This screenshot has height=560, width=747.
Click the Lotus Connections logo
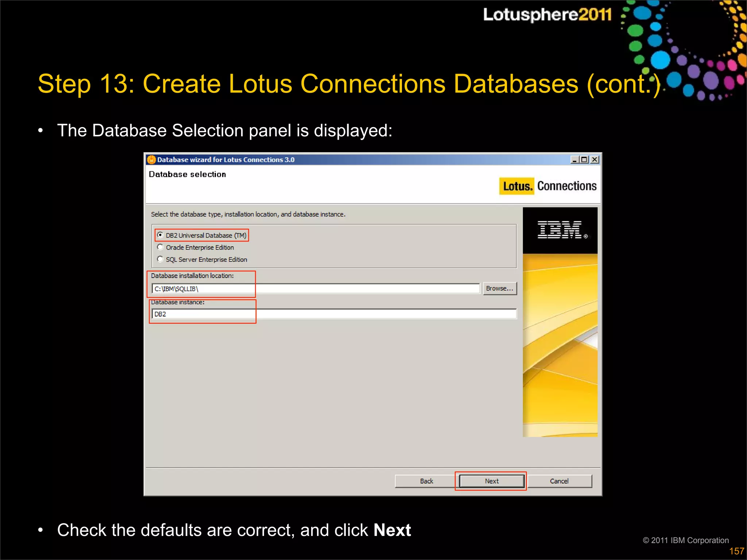(548, 186)
